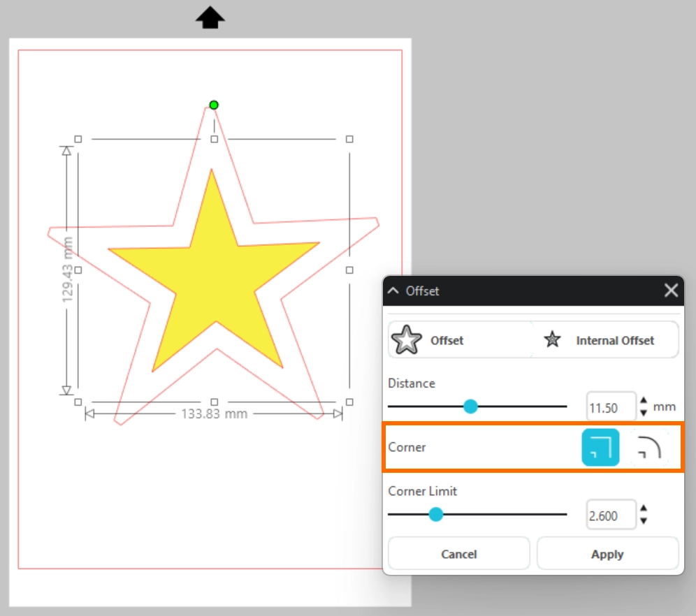Screen dimensions: 696x616
Task: Close the Offset panel
Action: click(x=671, y=291)
